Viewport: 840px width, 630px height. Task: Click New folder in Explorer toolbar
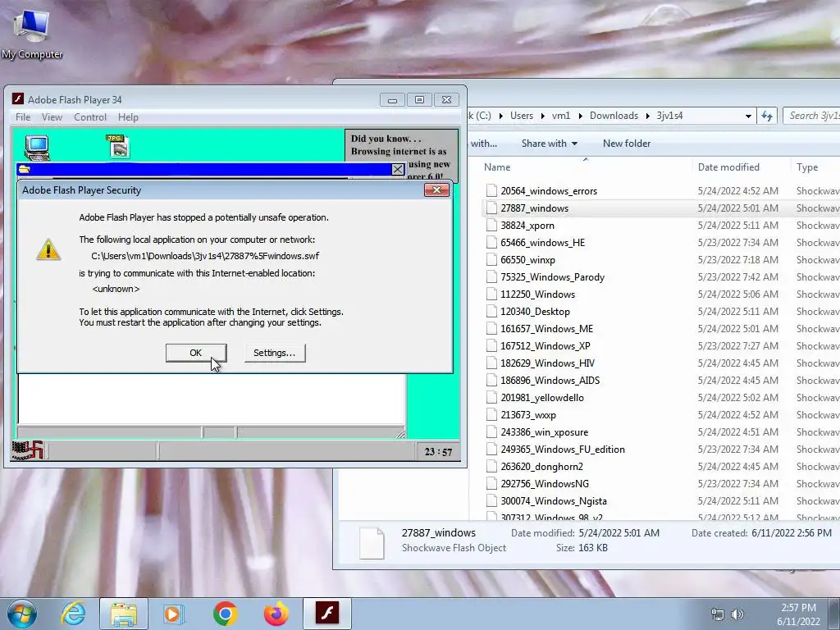(626, 144)
